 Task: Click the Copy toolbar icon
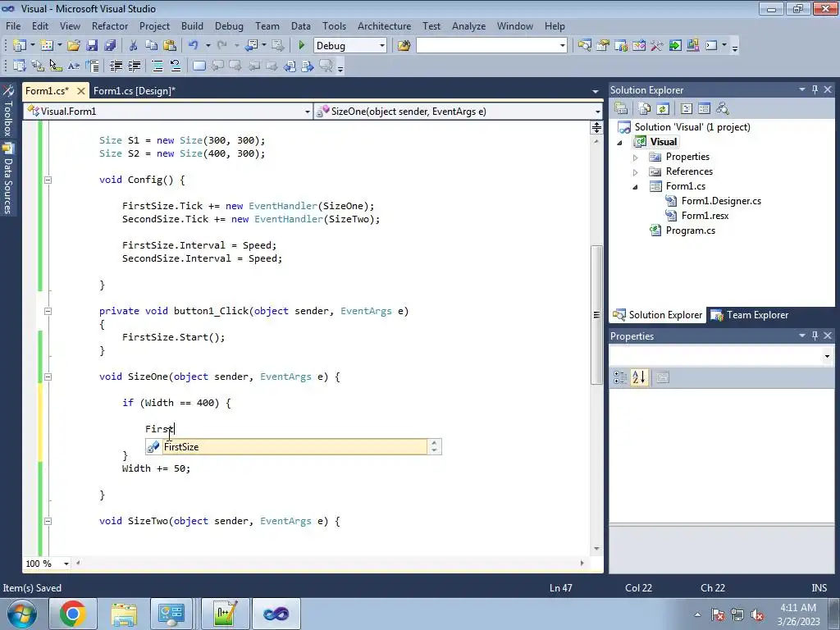[151, 46]
